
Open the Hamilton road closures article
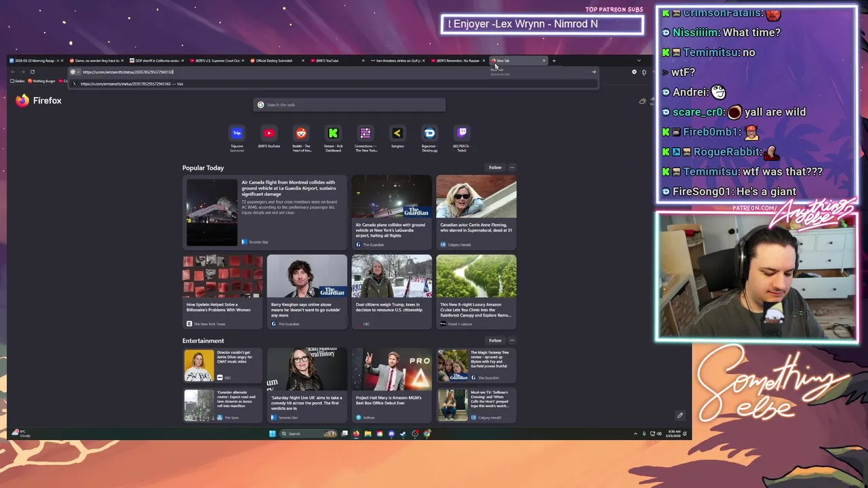click(222, 405)
